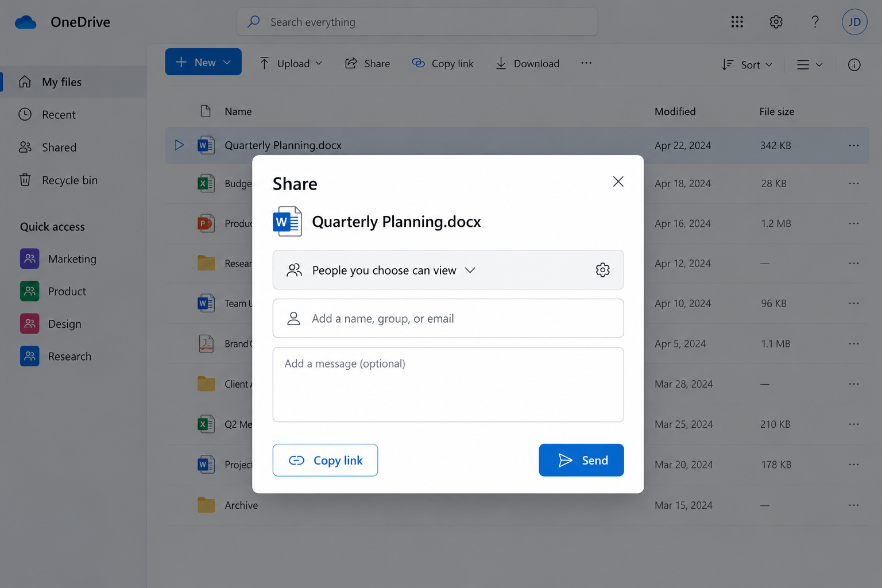Open OneDrive settings gear in header
Image resolution: width=882 pixels, height=588 pixels.
[776, 22]
